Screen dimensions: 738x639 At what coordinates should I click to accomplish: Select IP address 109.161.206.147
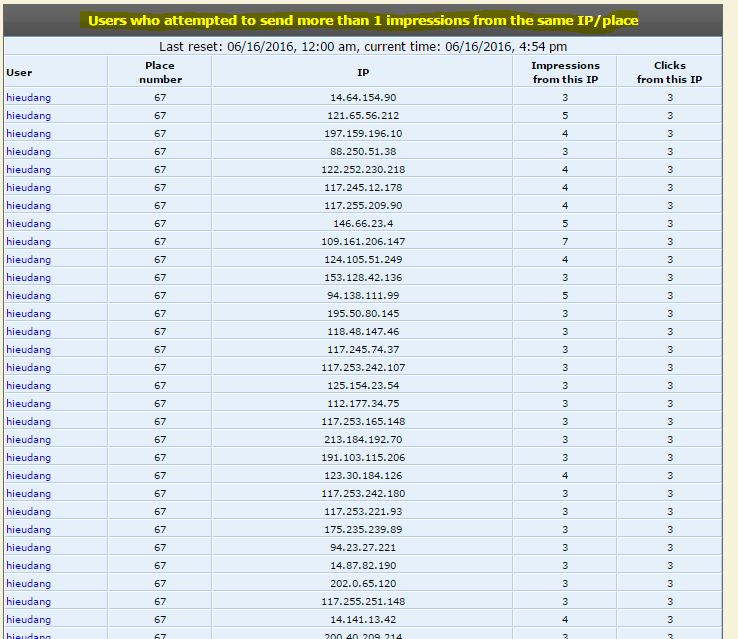363,241
